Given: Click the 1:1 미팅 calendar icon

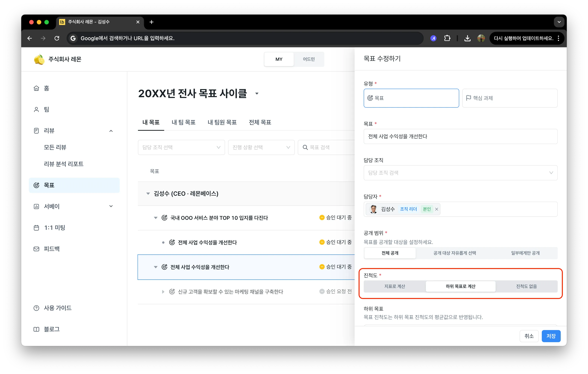Looking at the screenshot, I should 36,228.
